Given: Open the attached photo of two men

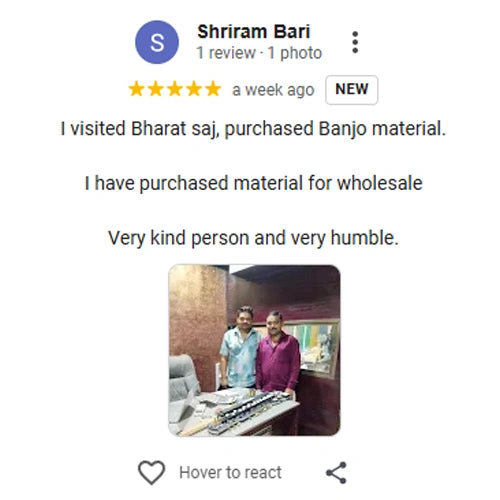Looking at the screenshot, I should (254, 350).
